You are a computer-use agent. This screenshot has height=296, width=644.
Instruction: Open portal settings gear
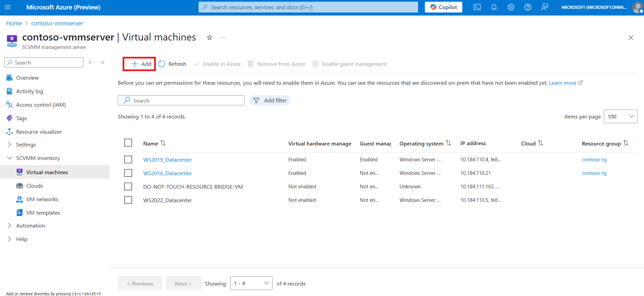click(511, 7)
